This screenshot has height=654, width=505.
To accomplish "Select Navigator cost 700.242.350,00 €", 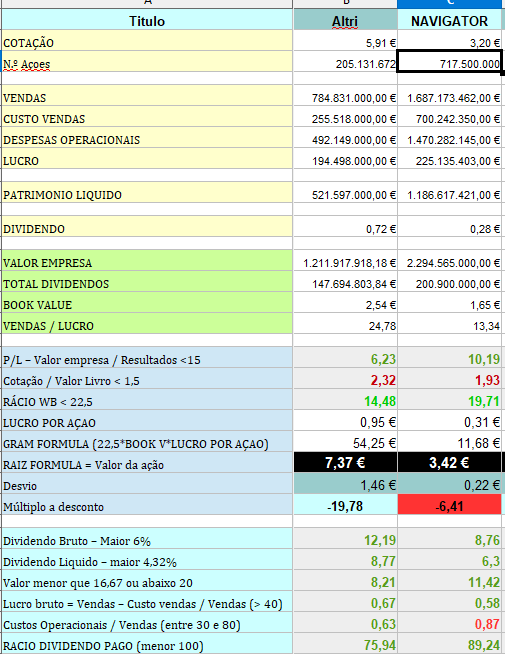I will 450,118.
